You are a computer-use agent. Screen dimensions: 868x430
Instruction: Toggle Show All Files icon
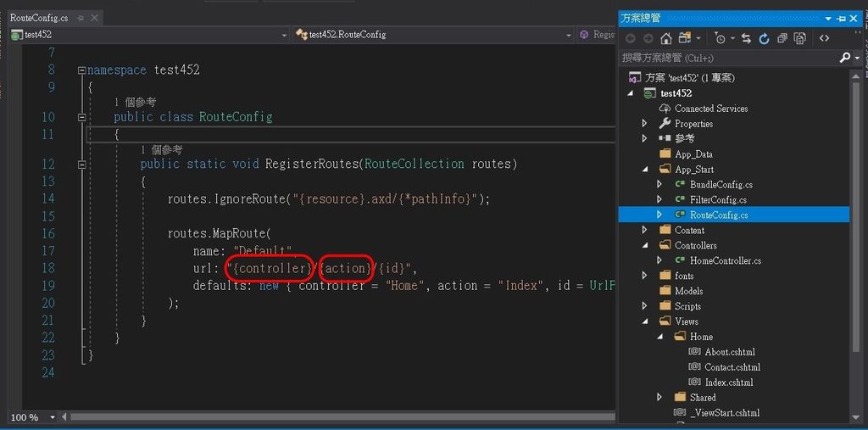800,38
